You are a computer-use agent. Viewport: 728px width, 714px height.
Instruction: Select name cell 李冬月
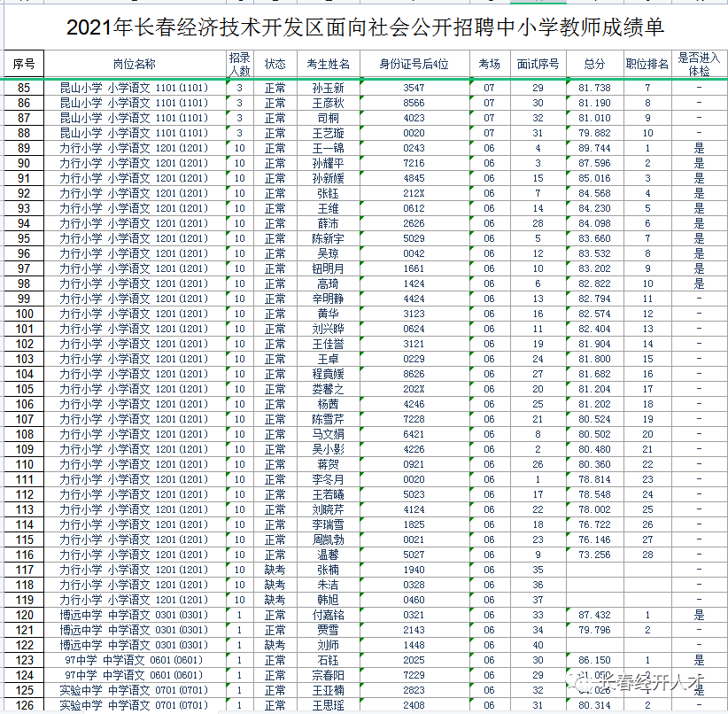(x=329, y=479)
